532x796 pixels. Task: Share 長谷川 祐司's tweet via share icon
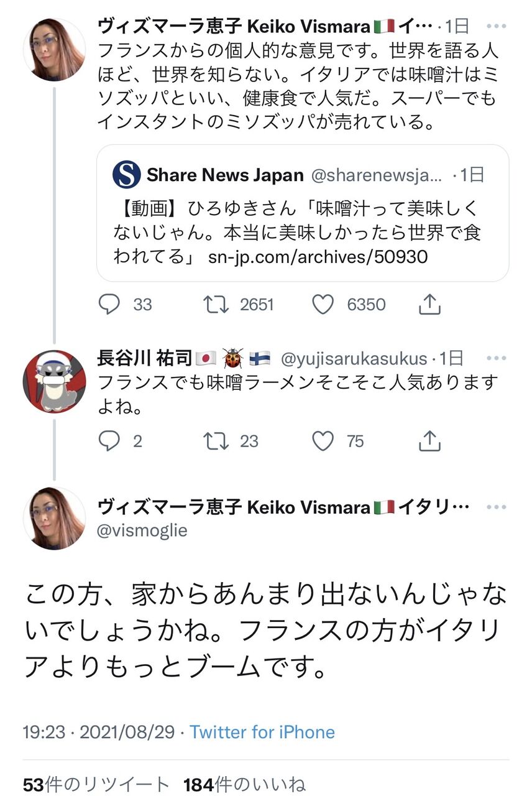click(429, 440)
